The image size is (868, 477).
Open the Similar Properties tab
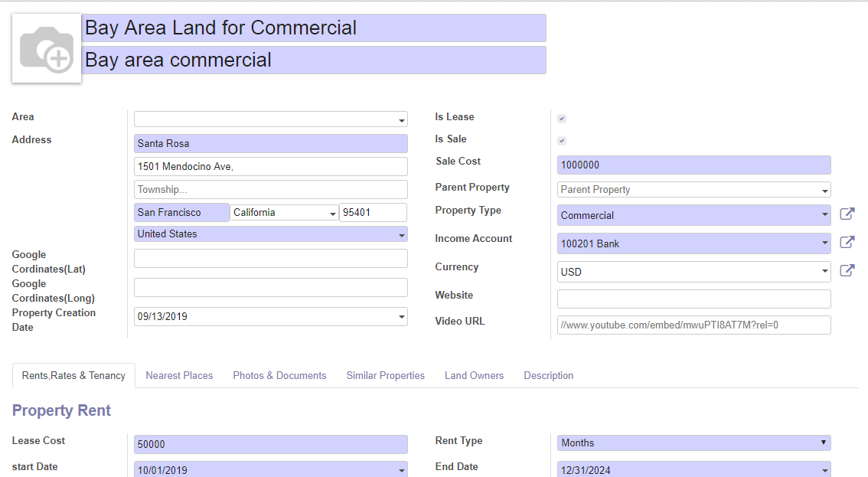point(385,376)
